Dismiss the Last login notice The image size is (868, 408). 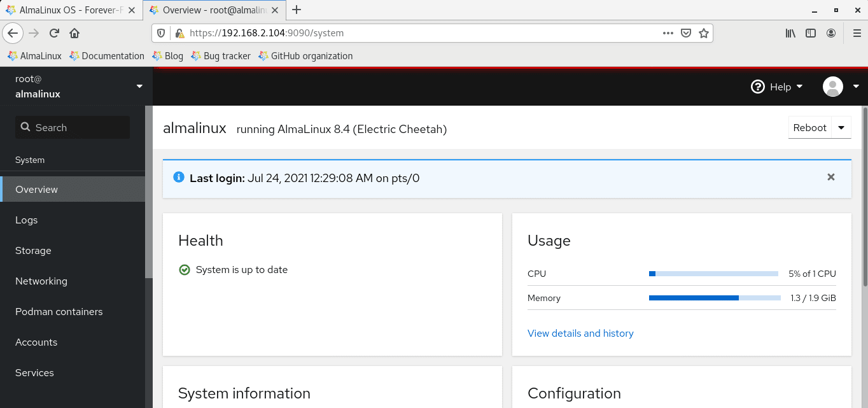coord(831,178)
